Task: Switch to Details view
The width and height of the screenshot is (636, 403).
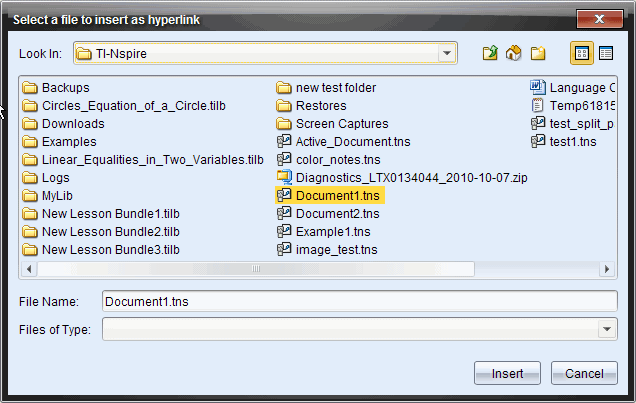Action: [x=605, y=53]
